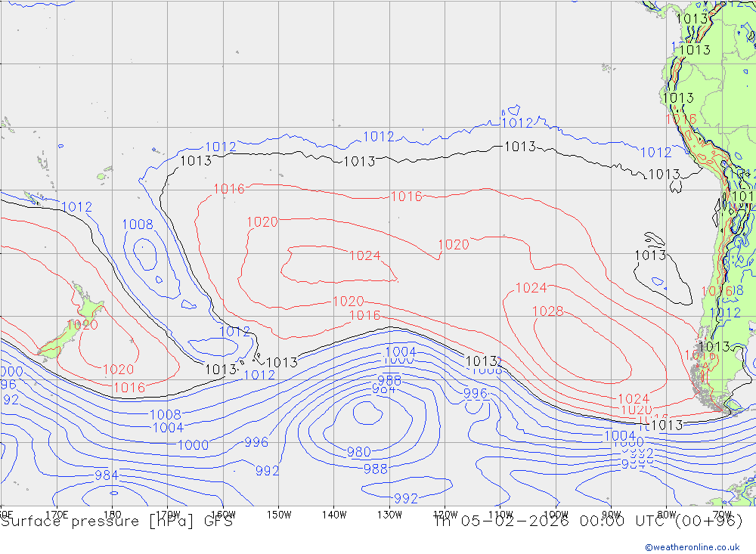Click the 170E longitude label
Screen dimensions: 756x554
pos(57,515)
